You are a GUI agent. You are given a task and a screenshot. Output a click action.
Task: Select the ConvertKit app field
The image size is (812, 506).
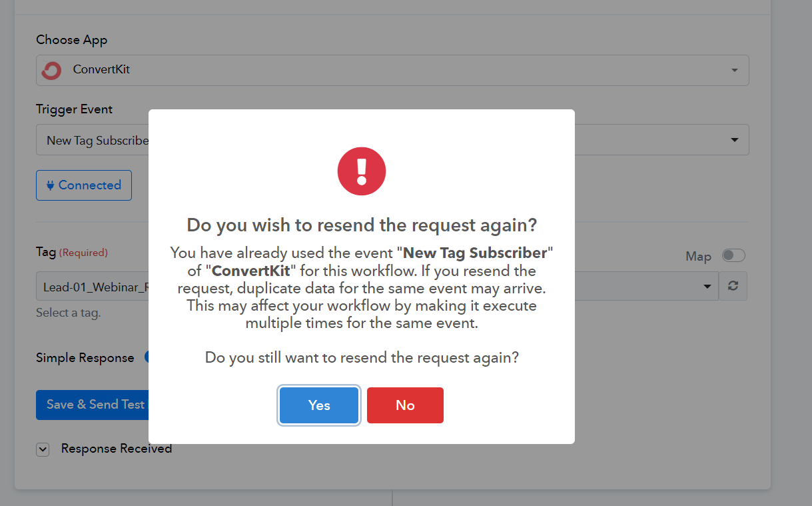392,70
